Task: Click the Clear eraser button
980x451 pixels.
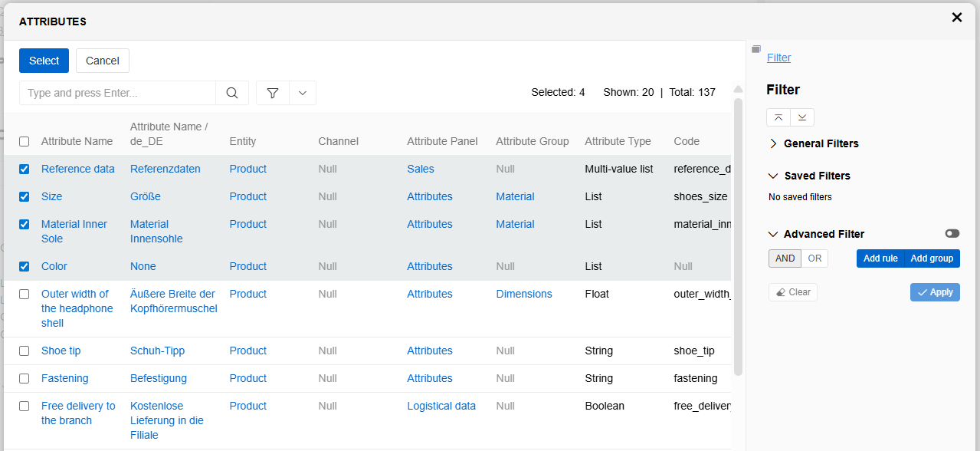Action: tap(792, 292)
